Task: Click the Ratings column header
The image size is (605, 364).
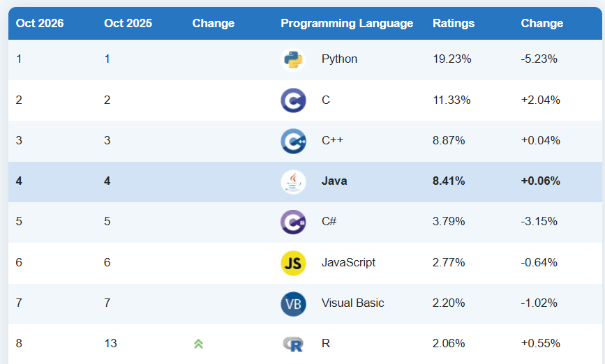Action: [454, 23]
